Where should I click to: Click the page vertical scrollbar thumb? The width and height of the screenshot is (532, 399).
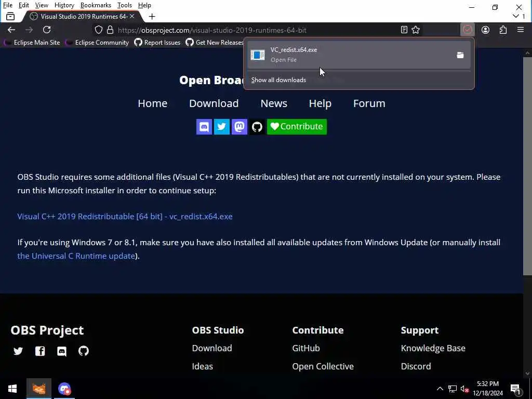[527, 166]
